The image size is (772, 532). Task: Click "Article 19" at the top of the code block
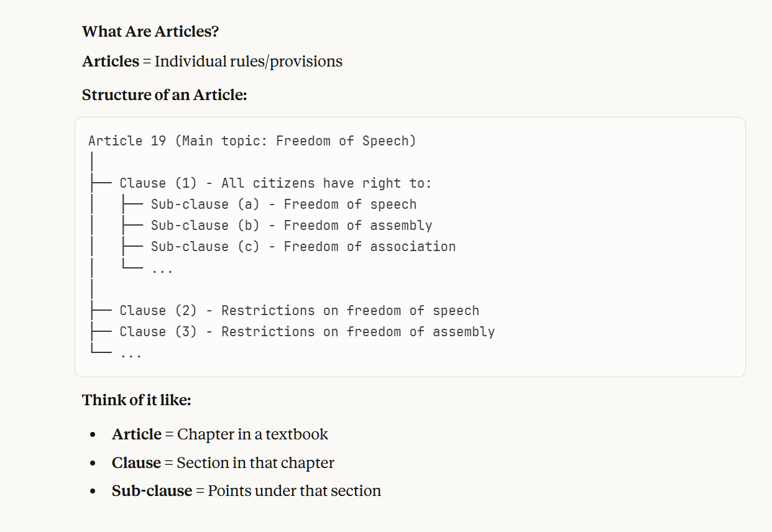pyautogui.click(x=127, y=140)
